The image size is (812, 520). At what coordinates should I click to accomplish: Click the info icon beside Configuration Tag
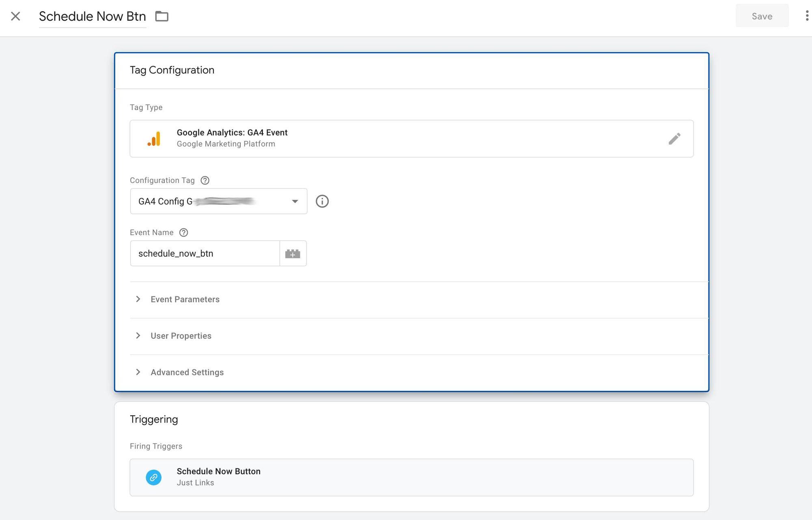pyautogui.click(x=322, y=201)
